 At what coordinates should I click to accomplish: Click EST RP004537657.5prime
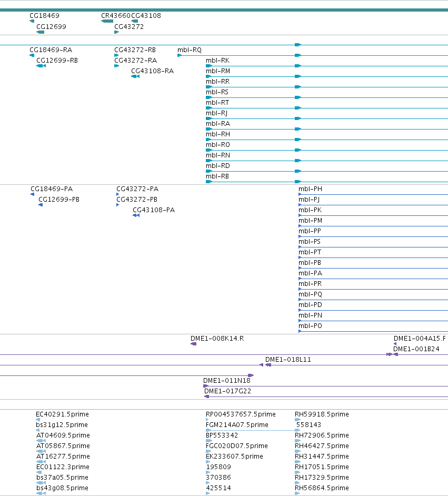pos(241,414)
